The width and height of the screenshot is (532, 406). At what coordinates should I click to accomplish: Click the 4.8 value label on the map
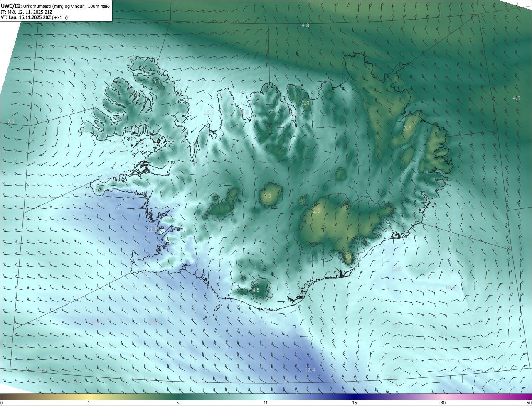coord(305,26)
